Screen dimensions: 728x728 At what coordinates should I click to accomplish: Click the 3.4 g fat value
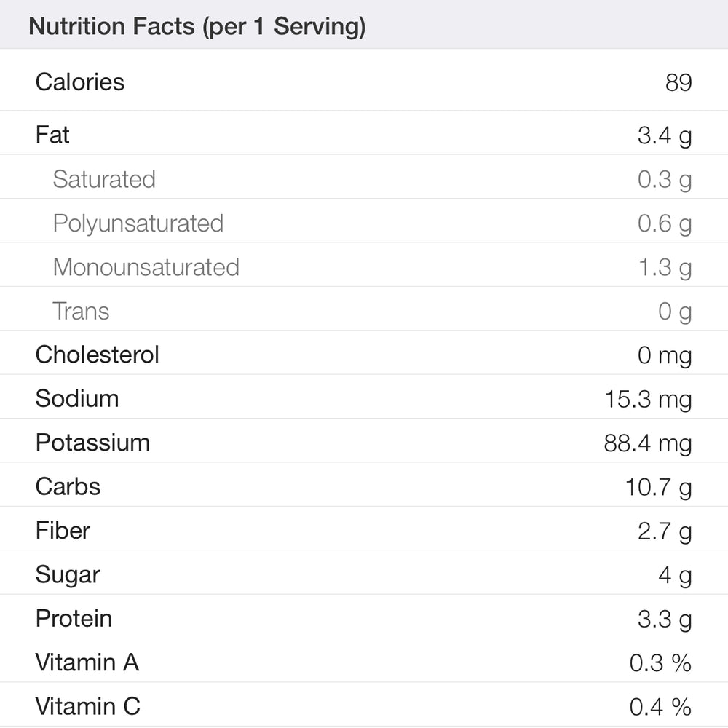pyautogui.click(x=664, y=135)
